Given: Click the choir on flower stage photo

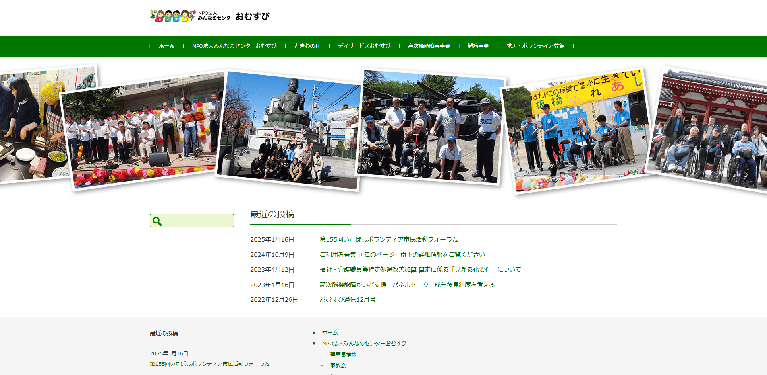Looking at the screenshot, I should tap(145, 132).
